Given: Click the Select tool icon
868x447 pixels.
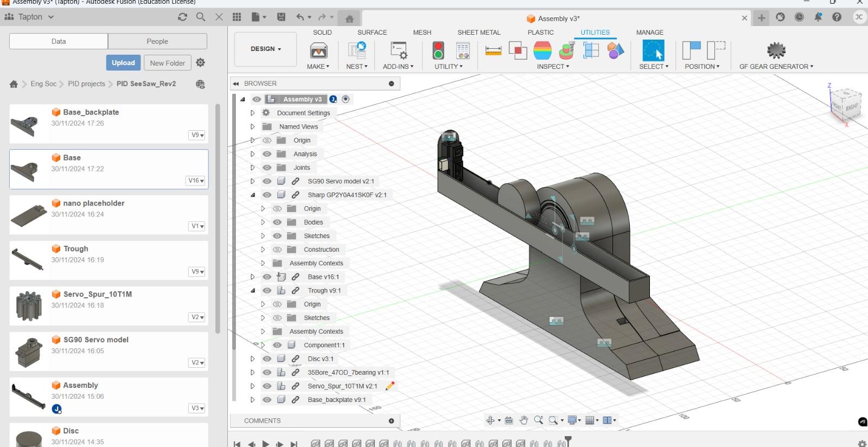Looking at the screenshot, I should pos(653,50).
